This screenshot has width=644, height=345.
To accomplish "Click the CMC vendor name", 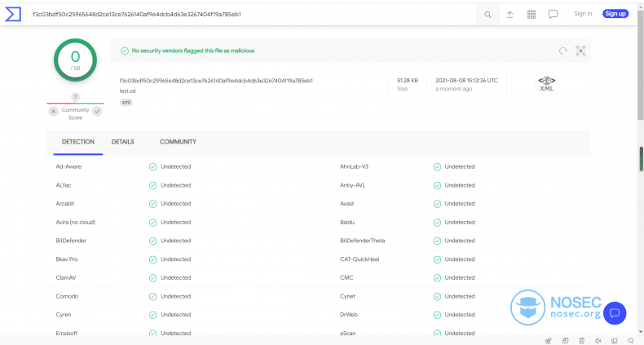I will tap(346, 277).
